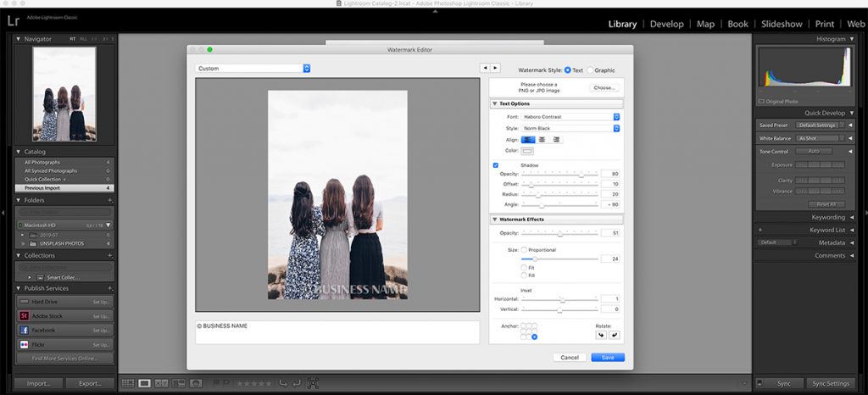Switch to the Print module

click(825, 24)
